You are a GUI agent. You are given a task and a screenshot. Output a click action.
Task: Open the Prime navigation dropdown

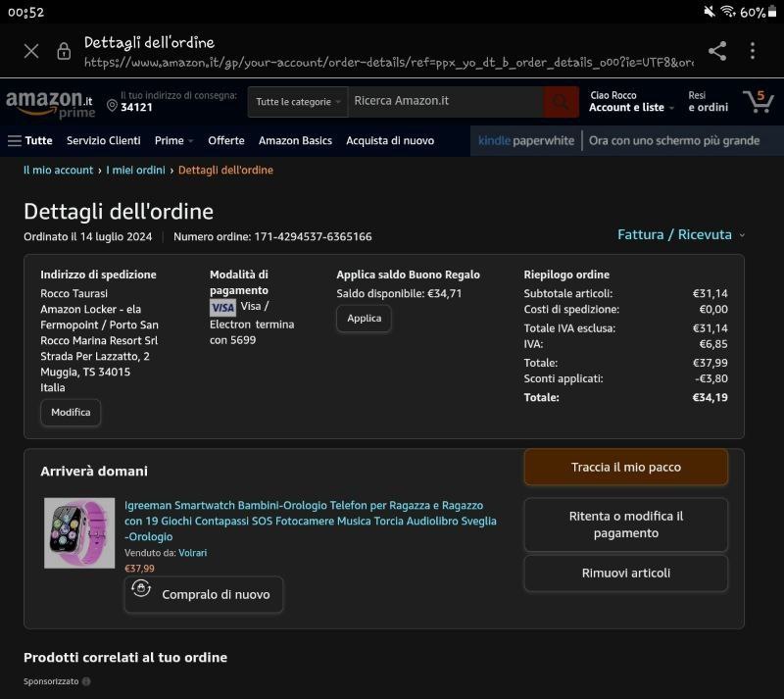(x=173, y=141)
